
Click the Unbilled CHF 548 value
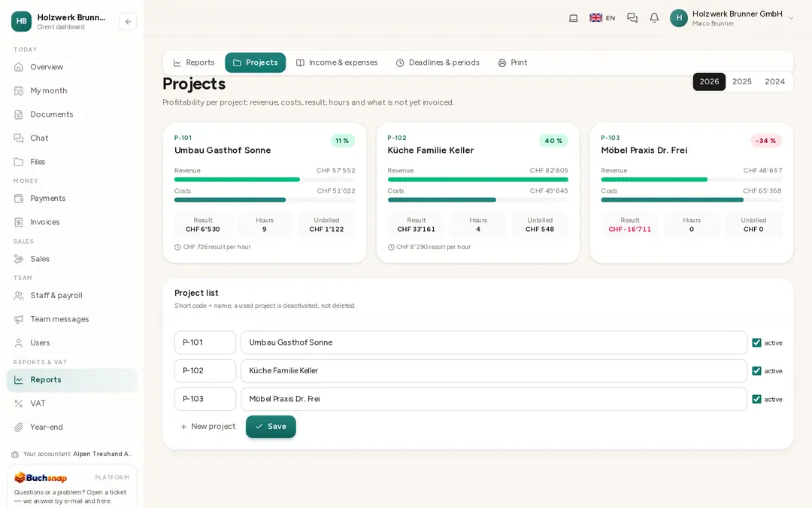coord(540,229)
